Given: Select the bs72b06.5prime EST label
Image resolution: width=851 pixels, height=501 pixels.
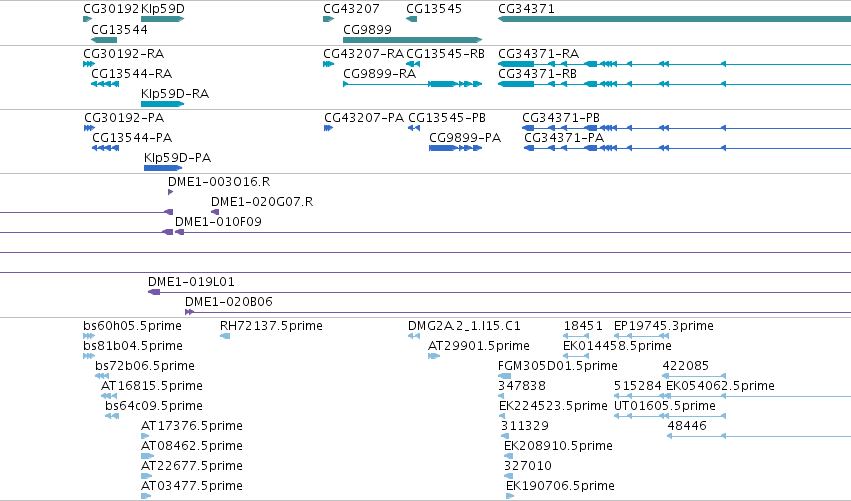Looking at the screenshot, I should click(x=145, y=366).
